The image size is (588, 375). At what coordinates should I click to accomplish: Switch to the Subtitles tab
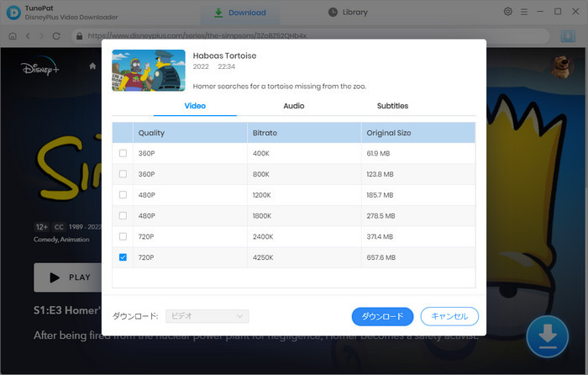tap(392, 106)
